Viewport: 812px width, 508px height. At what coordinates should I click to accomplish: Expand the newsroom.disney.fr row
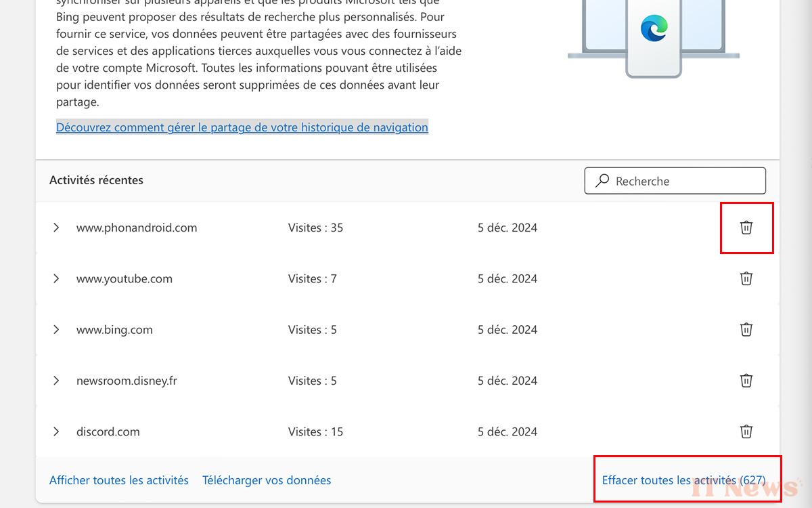56,381
